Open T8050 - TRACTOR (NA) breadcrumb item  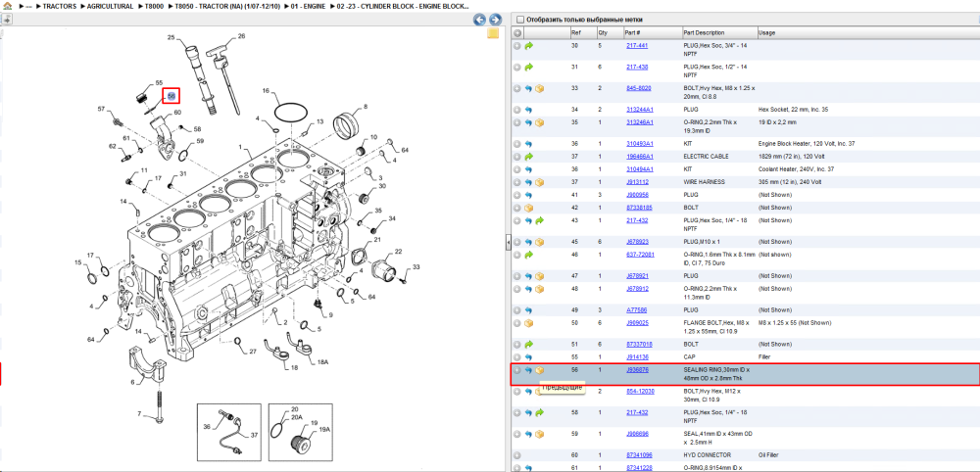click(x=226, y=6)
